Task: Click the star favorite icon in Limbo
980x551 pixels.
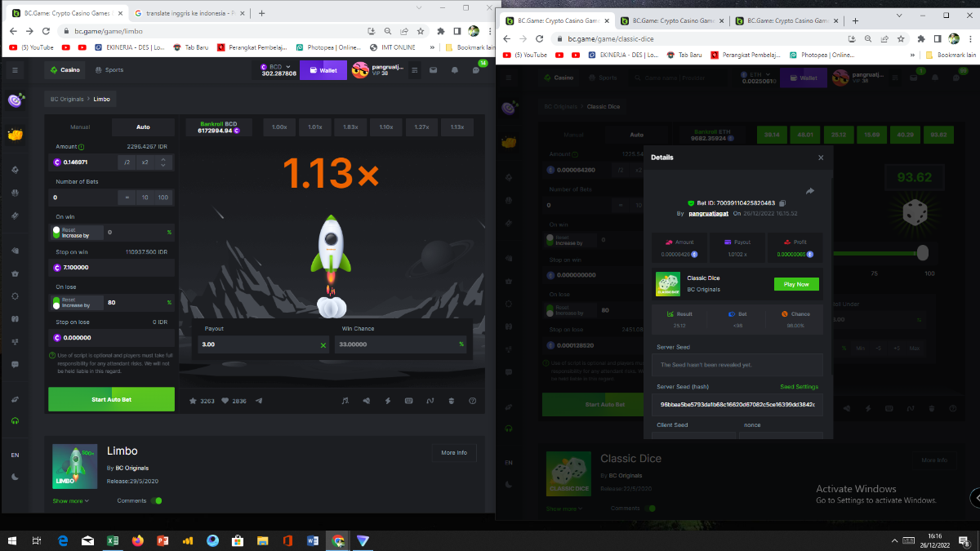Action: [x=194, y=401]
